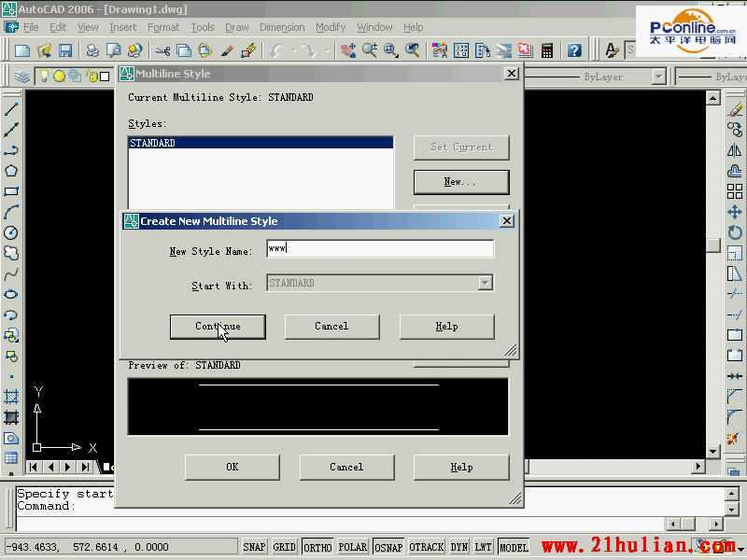Image resolution: width=747 pixels, height=560 pixels.
Task: Select the Circle tool
Action: point(11,232)
